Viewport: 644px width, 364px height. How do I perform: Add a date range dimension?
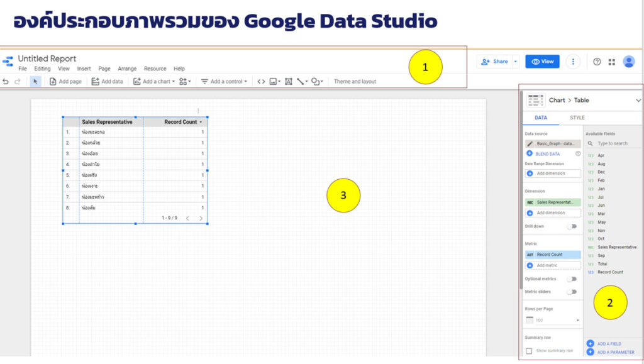(x=553, y=174)
